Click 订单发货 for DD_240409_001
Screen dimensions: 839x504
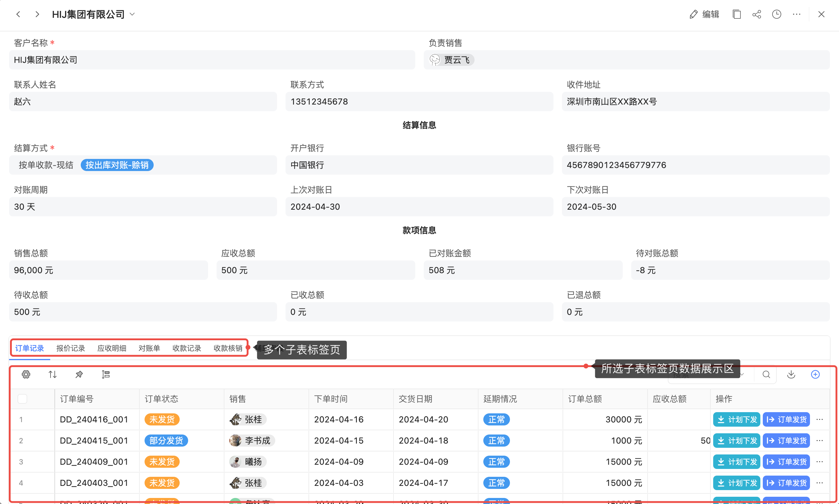click(x=786, y=462)
